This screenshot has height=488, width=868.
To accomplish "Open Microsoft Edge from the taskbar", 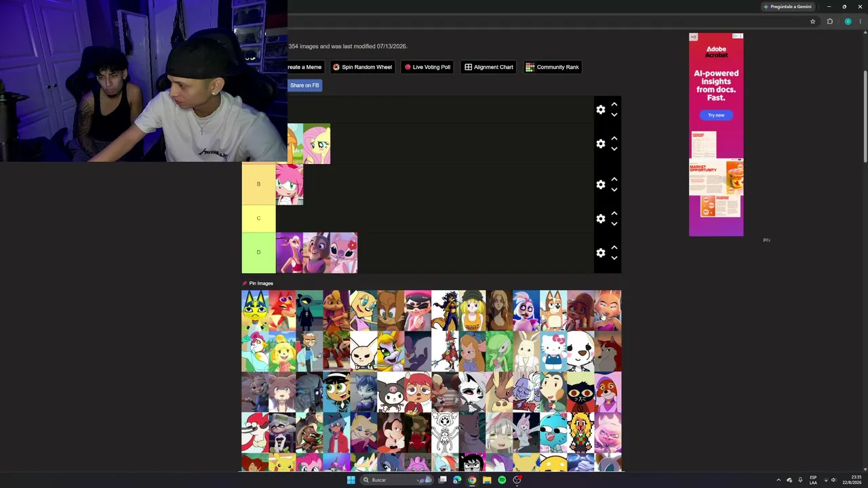I will 457,480.
